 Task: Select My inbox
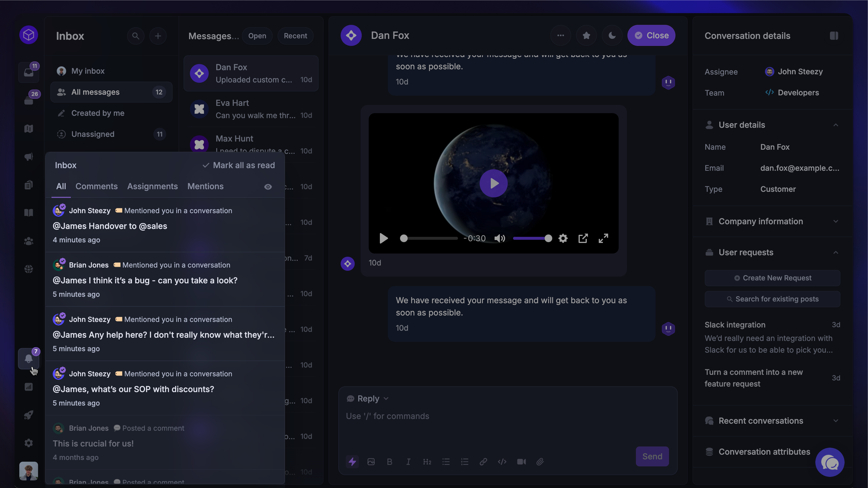pyautogui.click(x=111, y=71)
